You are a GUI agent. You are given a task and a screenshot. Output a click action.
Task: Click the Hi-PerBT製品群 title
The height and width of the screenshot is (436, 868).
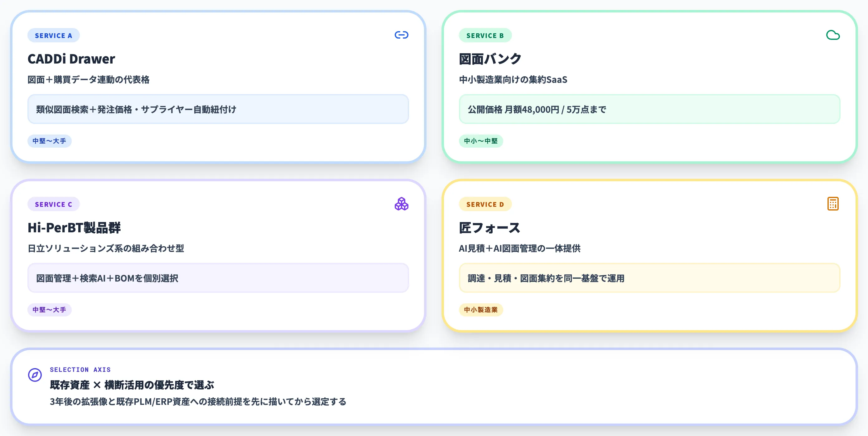[74, 228]
